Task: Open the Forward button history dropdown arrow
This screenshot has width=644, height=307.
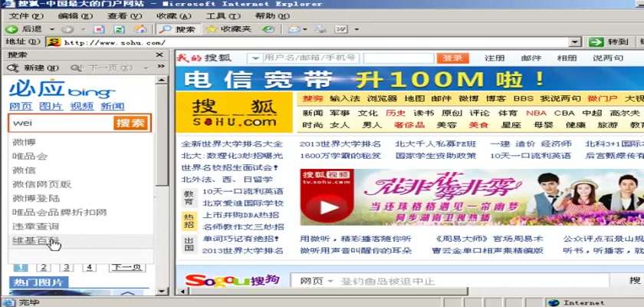Action: click(83, 30)
